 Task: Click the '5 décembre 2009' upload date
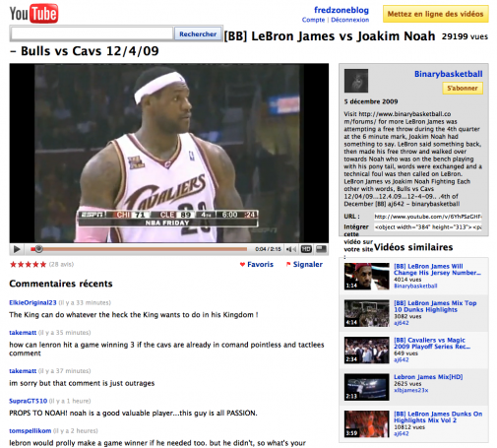pos(371,101)
